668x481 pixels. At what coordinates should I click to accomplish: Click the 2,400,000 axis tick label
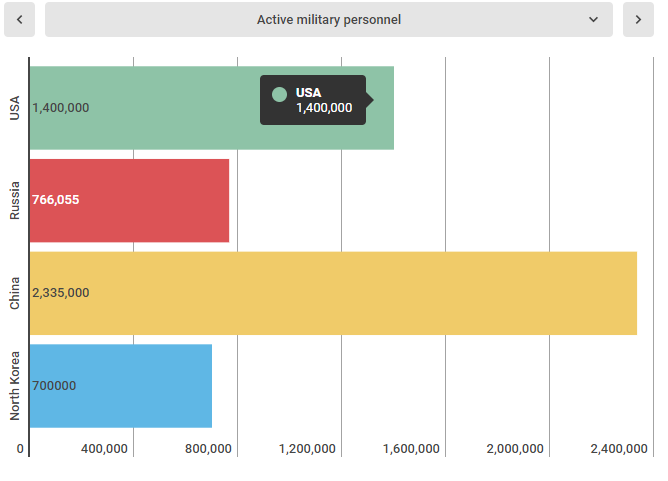619,449
